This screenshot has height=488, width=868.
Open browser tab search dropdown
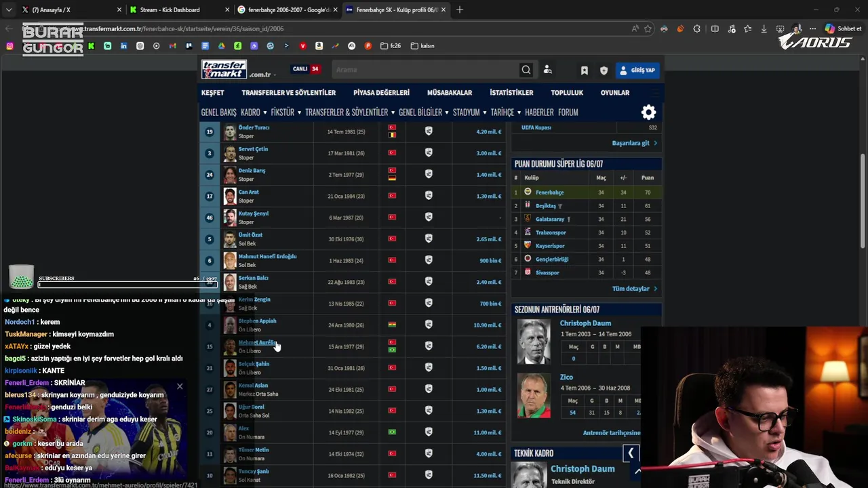8,9
